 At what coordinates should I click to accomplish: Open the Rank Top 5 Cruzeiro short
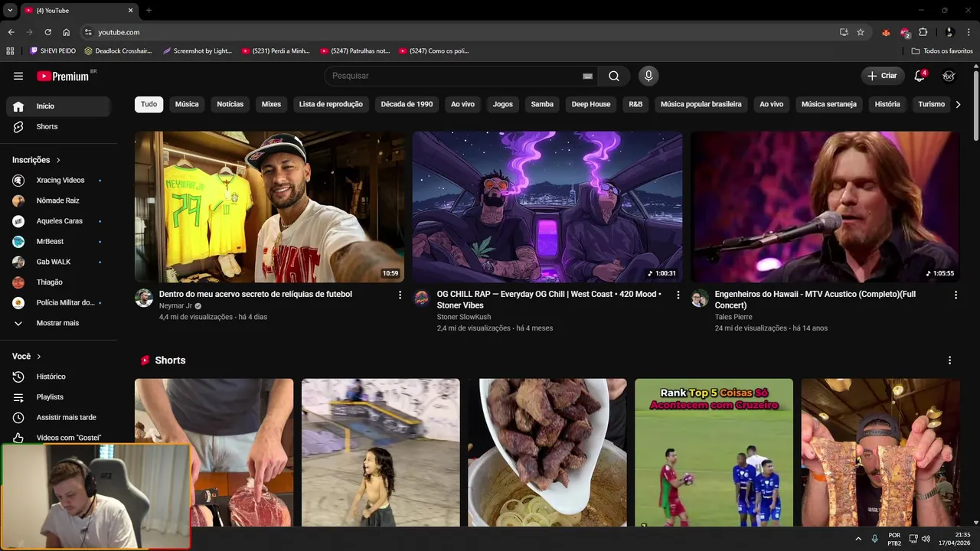pos(714,452)
